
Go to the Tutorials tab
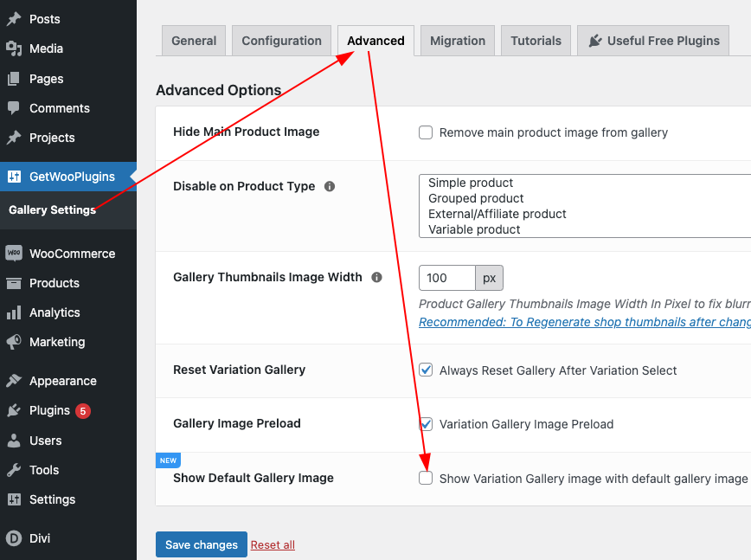536,41
